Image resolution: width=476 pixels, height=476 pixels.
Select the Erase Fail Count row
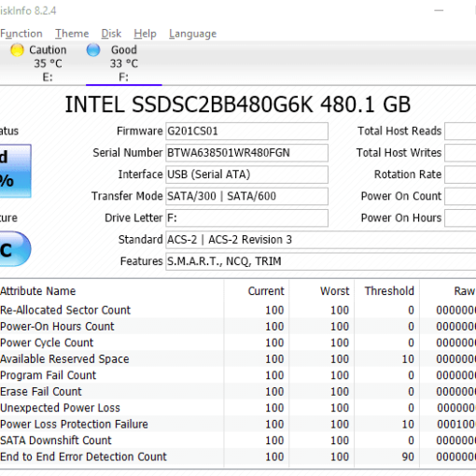pyautogui.click(x=238, y=391)
